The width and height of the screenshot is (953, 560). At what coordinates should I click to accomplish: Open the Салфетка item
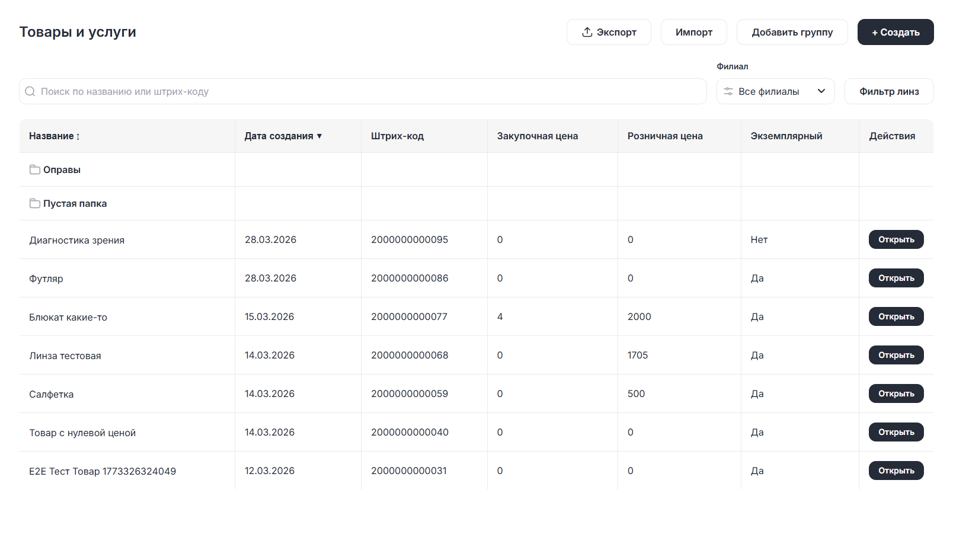tap(896, 393)
